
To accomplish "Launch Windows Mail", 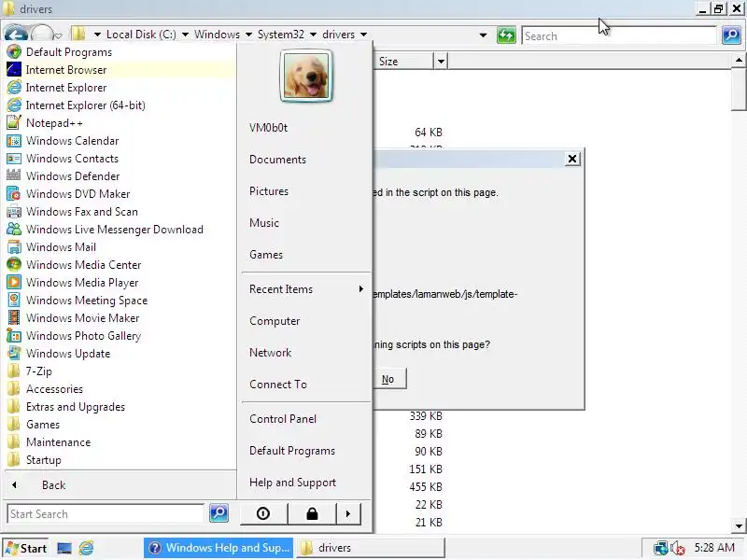I will tap(61, 247).
